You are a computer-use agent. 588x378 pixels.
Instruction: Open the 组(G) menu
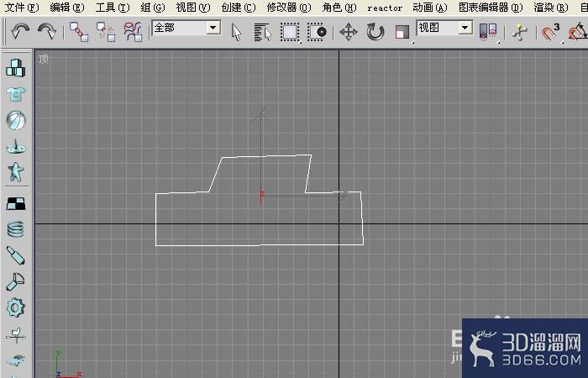[153, 8]
